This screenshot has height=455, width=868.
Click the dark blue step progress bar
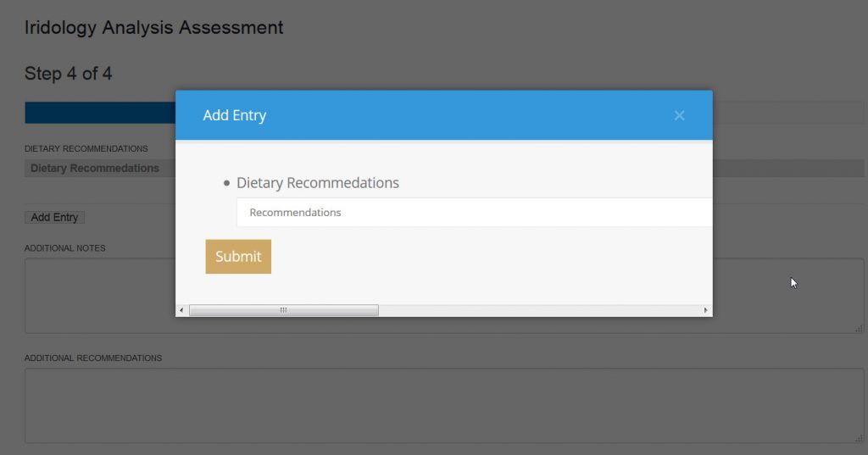[x=100, y=113]
